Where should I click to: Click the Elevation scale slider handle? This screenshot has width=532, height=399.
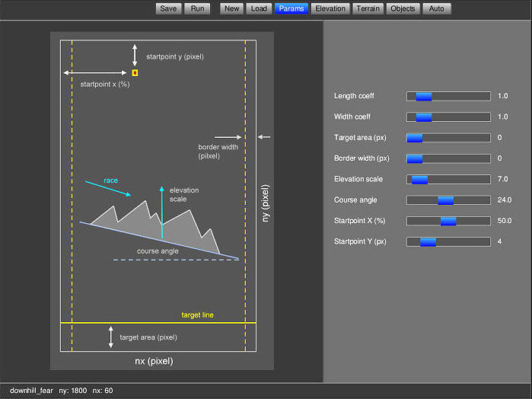click(x=419, y=179)
